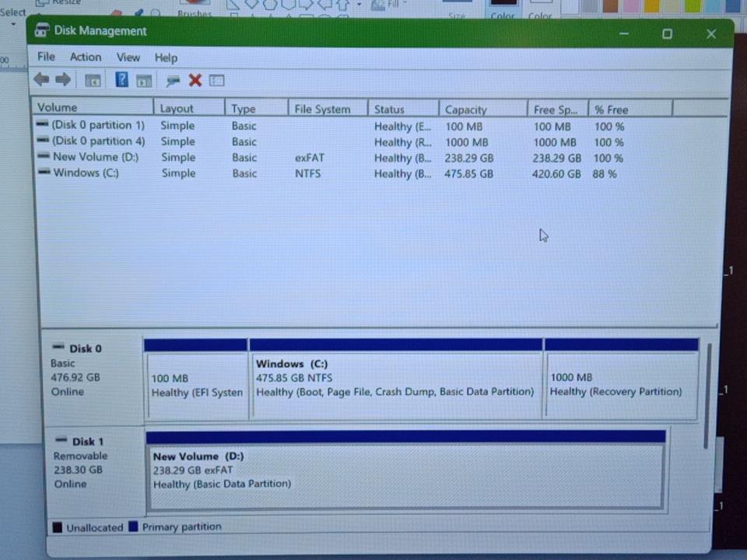Sort by the Free Space column header
The image size is (747, 560).
pos(558,110)
